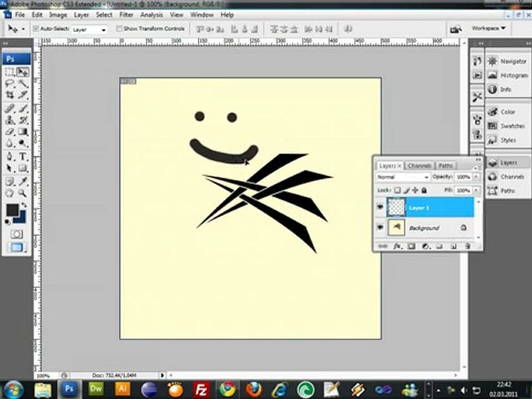Select the Eraser tool
The width and height of the screenshot is (532, 399).
(x=9, y=131)
